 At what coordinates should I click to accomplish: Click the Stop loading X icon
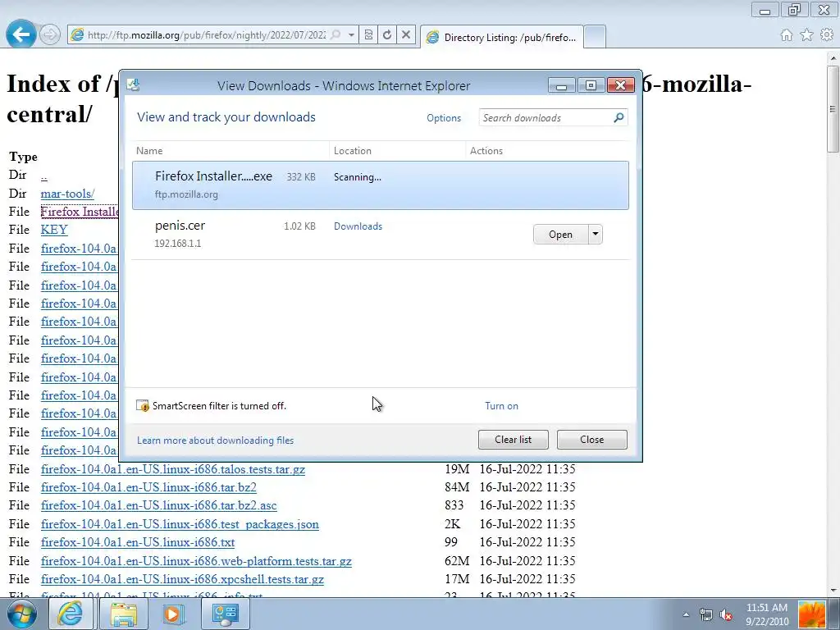click(x=406, y=34)
